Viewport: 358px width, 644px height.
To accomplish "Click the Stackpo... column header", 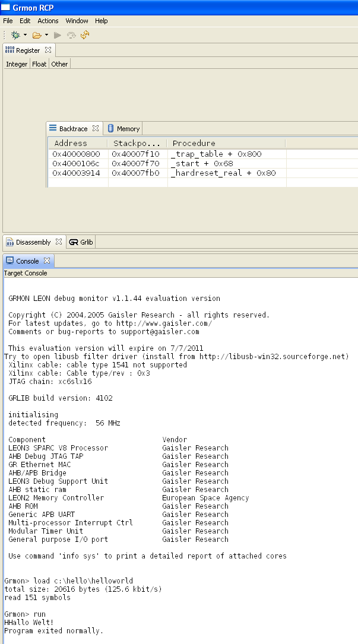I will point(137,143).
